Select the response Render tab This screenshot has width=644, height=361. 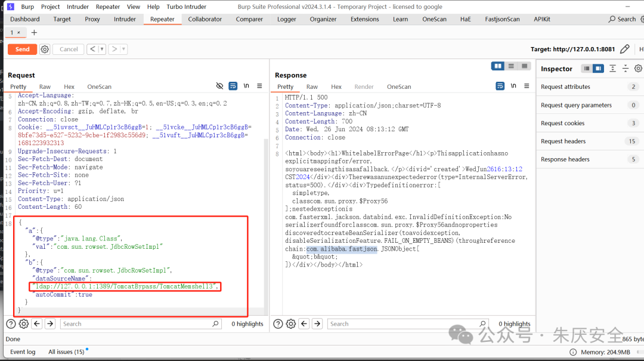364,87
